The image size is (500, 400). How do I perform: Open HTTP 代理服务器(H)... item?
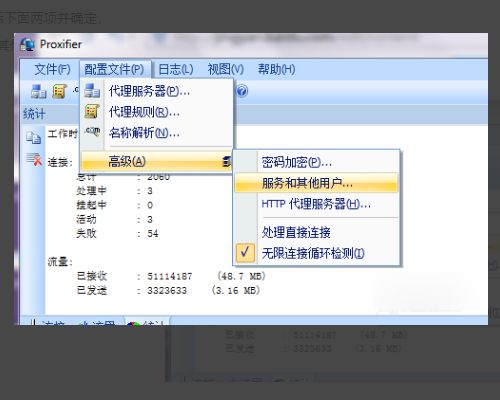[317, 204]
